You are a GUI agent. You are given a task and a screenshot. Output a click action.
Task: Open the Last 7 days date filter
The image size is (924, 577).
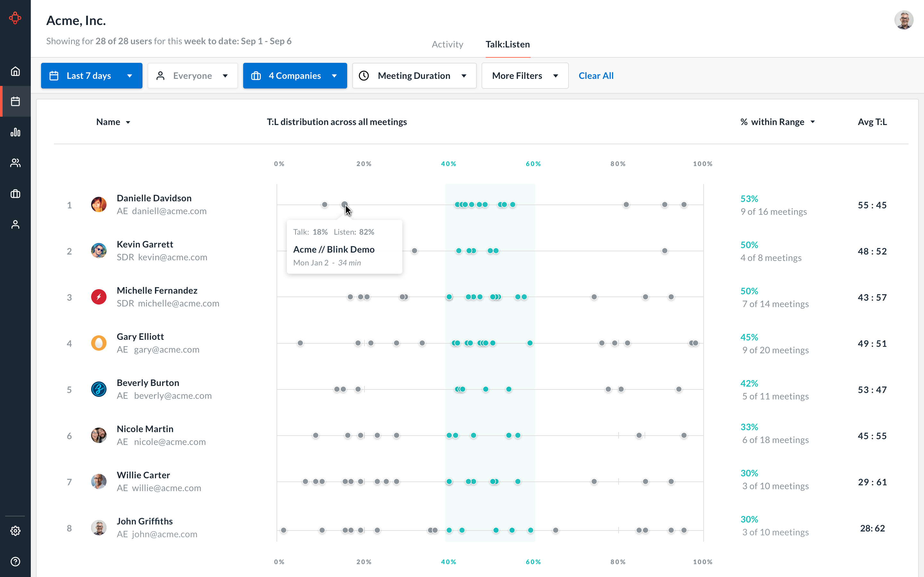91,76
